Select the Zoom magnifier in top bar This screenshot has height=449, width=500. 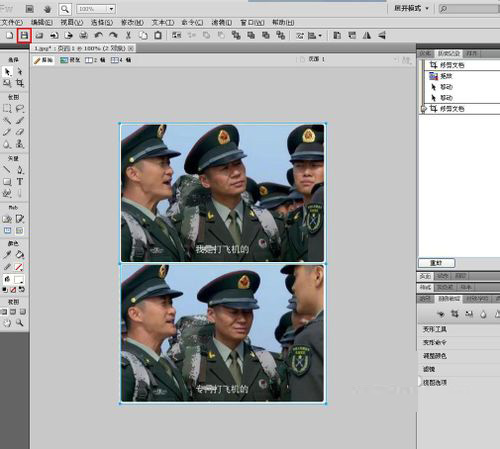[65, 9]
